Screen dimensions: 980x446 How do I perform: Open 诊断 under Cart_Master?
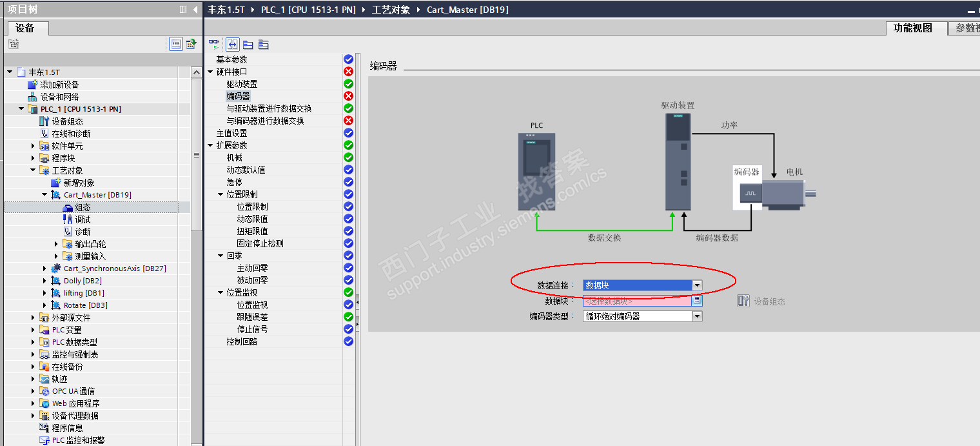tap(83, 232)
